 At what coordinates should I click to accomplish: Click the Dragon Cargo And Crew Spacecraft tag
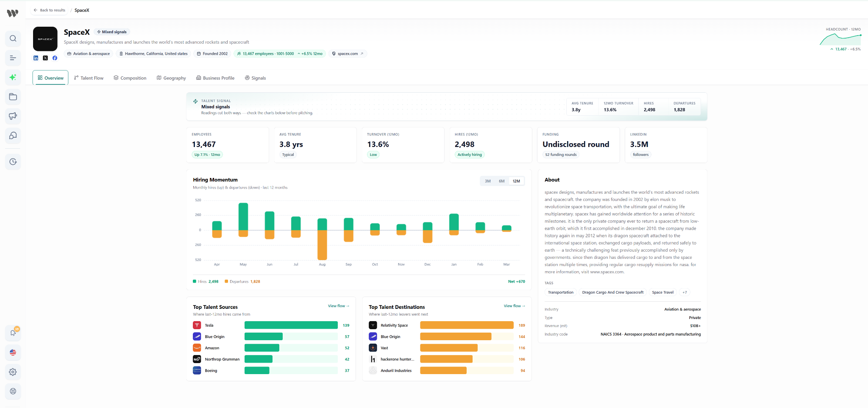613,292
